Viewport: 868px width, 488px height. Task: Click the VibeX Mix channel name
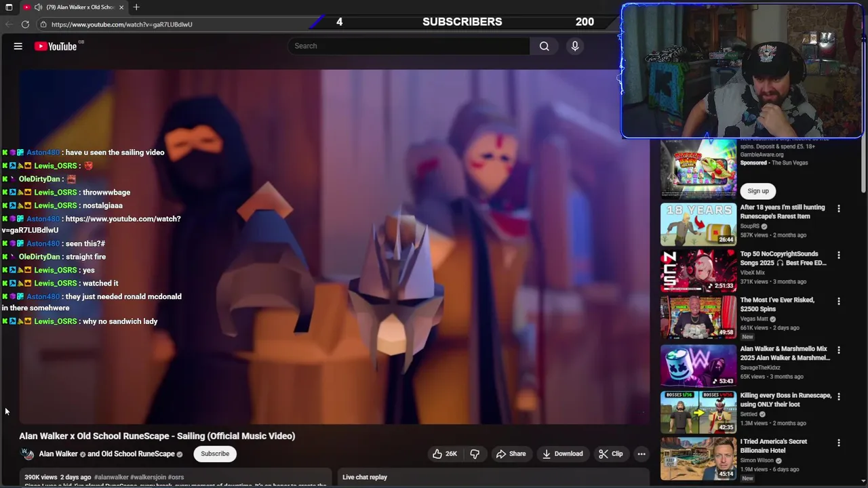(x=753, y=272)
